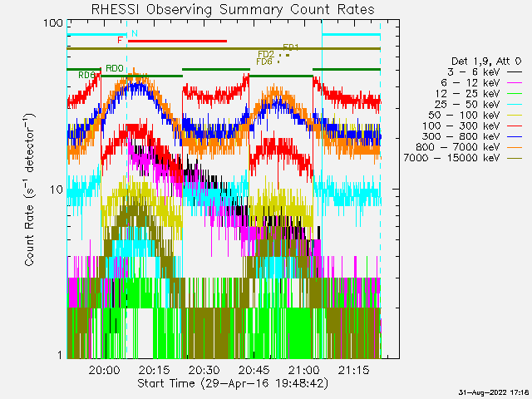Click the FD1 olive flag label
Screen dimensions: 532x399
click(x=290, y=47)
